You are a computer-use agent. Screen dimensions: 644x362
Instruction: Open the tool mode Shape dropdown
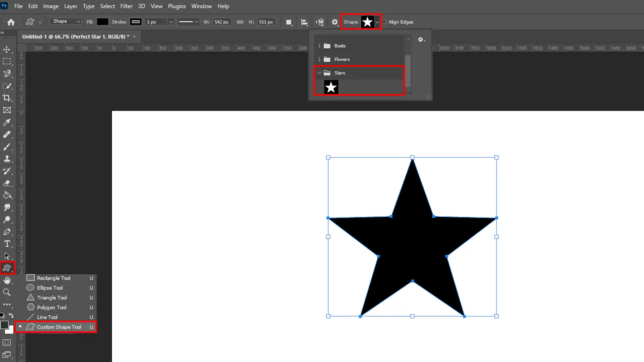[x=66, y=21]
